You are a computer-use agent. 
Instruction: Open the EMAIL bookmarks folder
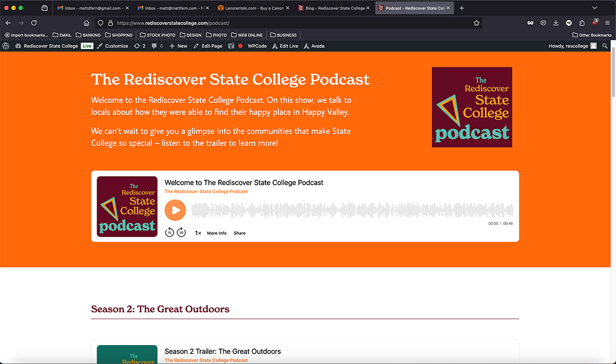click(x=62, y=35)
